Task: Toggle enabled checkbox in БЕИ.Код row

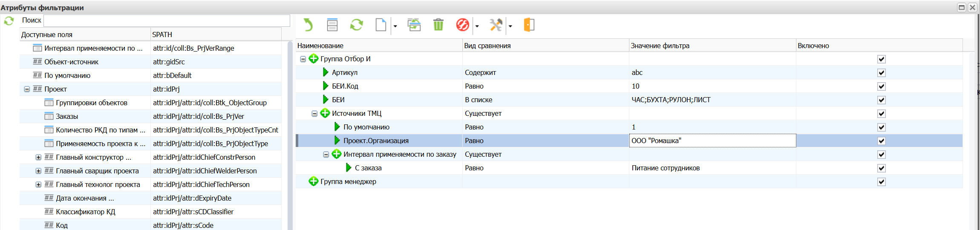Action: 881,86
